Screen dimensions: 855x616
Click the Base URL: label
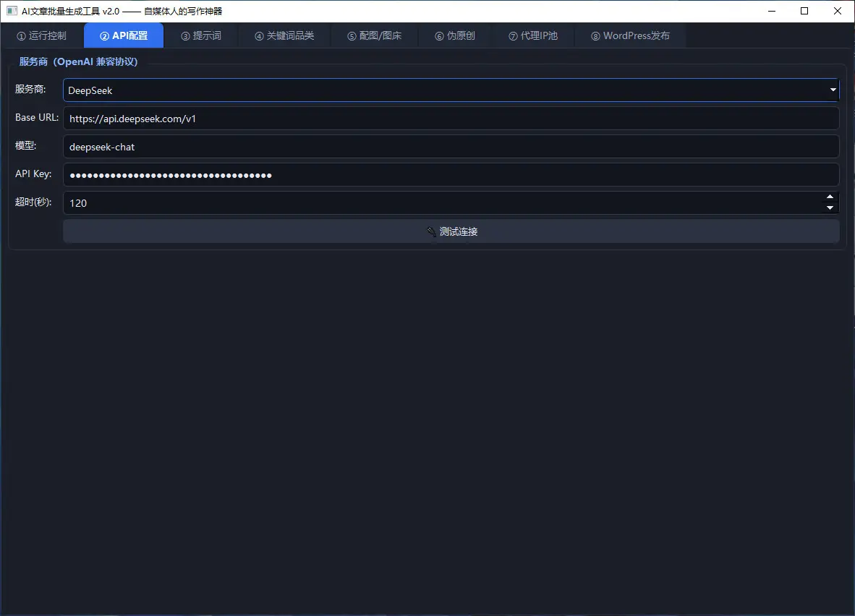(x=37, y=117)
